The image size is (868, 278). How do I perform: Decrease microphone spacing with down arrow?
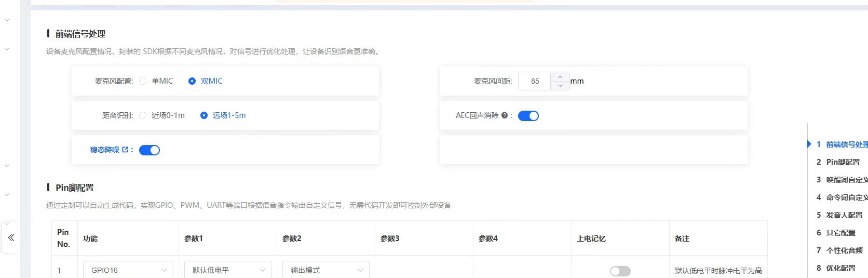[x=560, y=85]
